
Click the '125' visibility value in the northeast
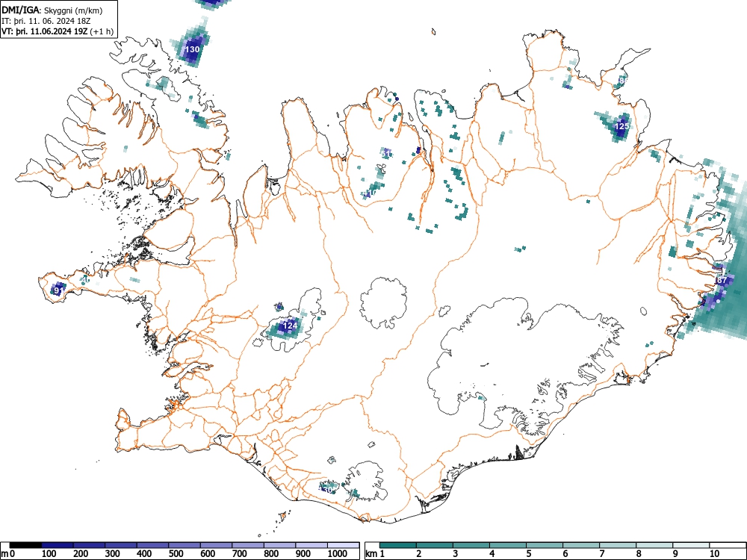622,126
